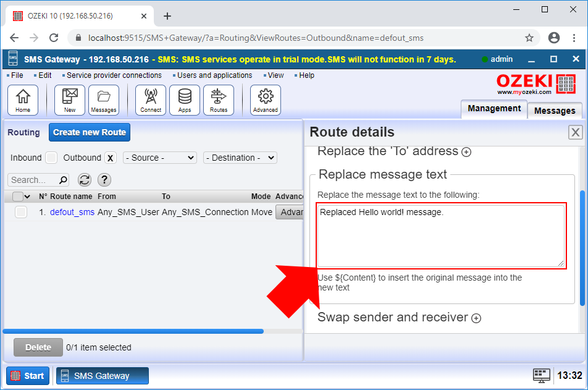The height and width of the screenshot is (390, 588).
Task: Click the New message toolbar icon
Action: [x=70, y=100]
